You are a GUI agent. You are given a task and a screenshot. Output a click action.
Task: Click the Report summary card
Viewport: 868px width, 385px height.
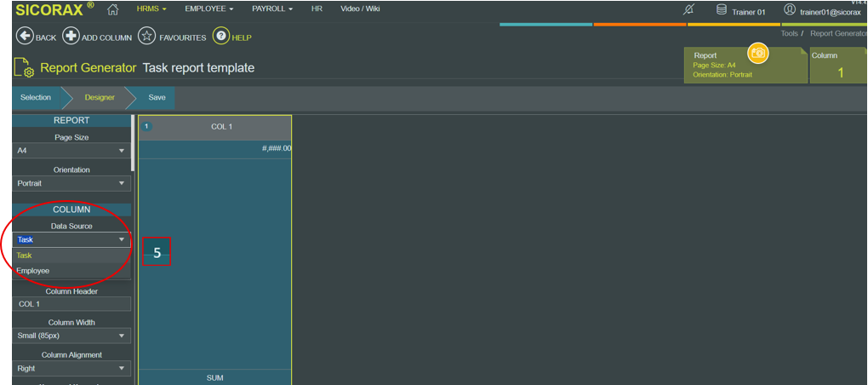[745, 66]
